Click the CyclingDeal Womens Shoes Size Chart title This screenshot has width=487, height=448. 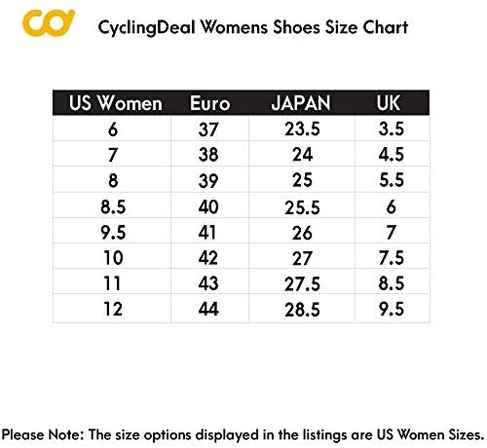click(253, 27)
